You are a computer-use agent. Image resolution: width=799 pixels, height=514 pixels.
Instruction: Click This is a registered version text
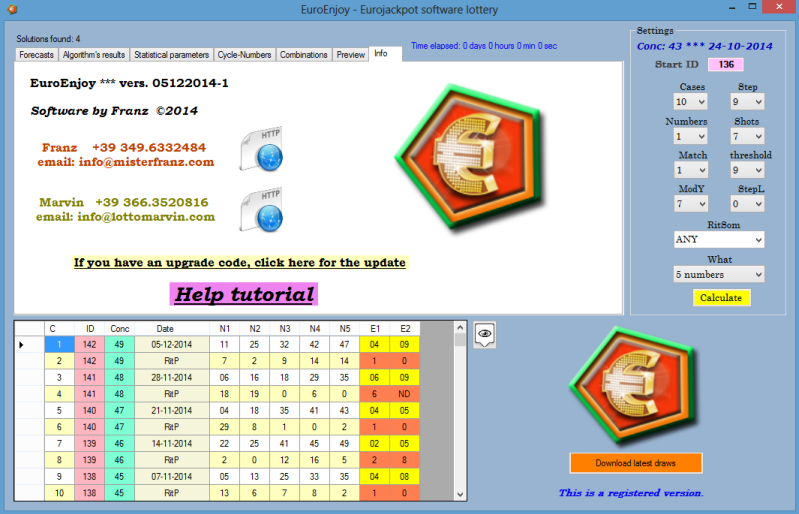coord(631,493)
